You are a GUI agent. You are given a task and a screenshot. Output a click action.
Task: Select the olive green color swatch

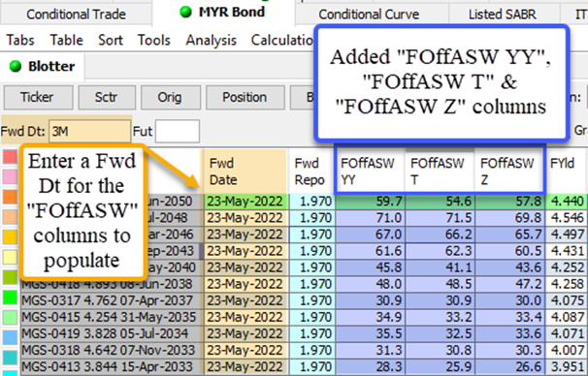pos(10,277)
